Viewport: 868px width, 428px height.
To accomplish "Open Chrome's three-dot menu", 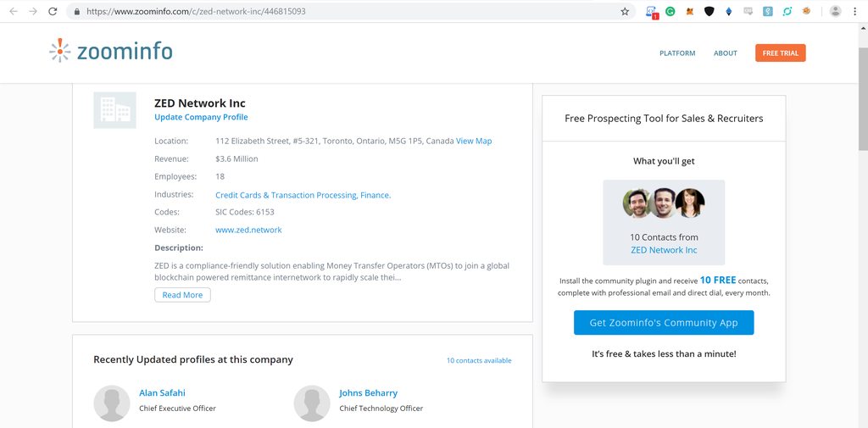I will [855, 11].
